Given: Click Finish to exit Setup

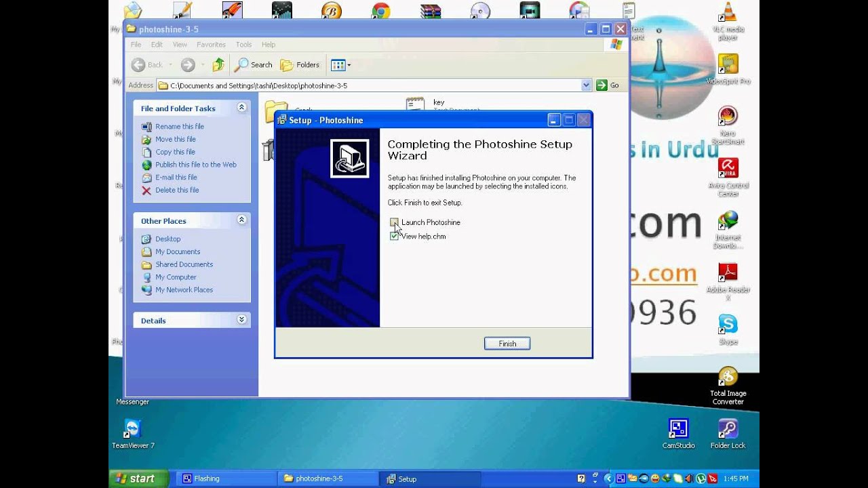Looking at the screenshot, I should [507, 344].
